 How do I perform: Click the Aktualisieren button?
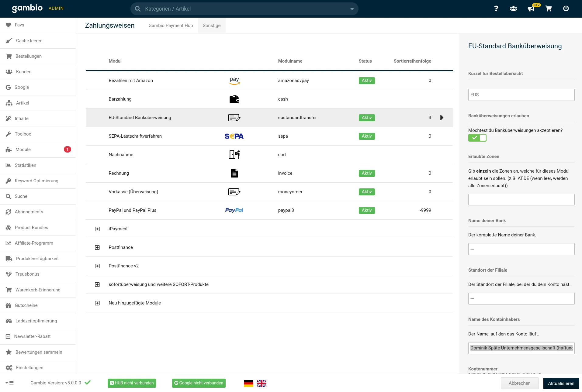click(561, 383)
